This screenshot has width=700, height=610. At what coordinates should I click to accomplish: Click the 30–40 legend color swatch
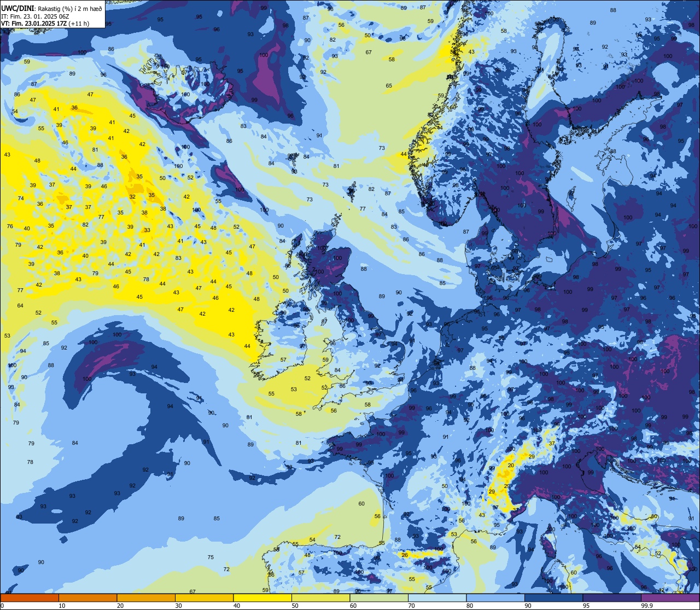point(204,597)
